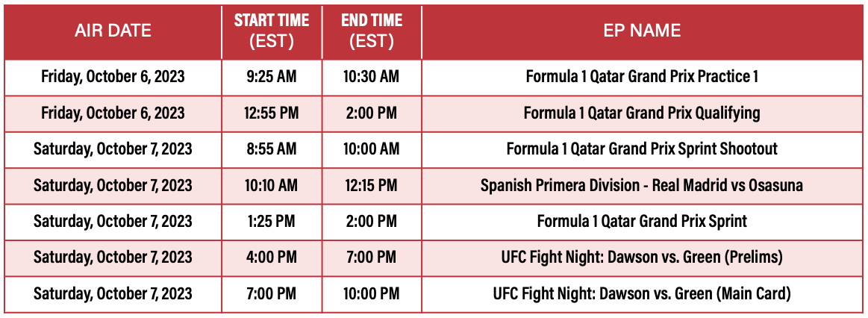The image size is (868, 318).
Task: Select Formula 1 Qatar Grand Prix Practice 1
Action: [x=642, y=77]
